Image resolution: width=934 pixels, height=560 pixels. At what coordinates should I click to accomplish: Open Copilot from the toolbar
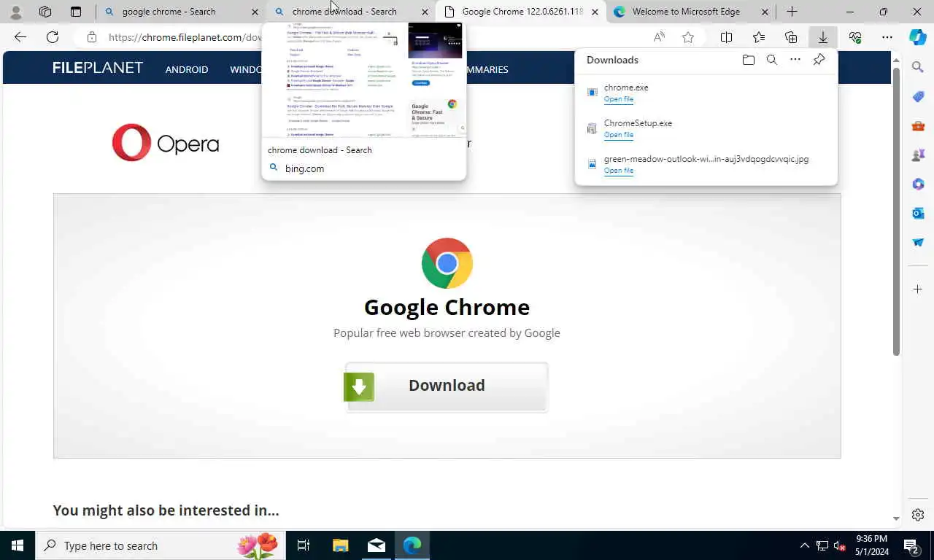pyautogui.click(x=918, y=37)
